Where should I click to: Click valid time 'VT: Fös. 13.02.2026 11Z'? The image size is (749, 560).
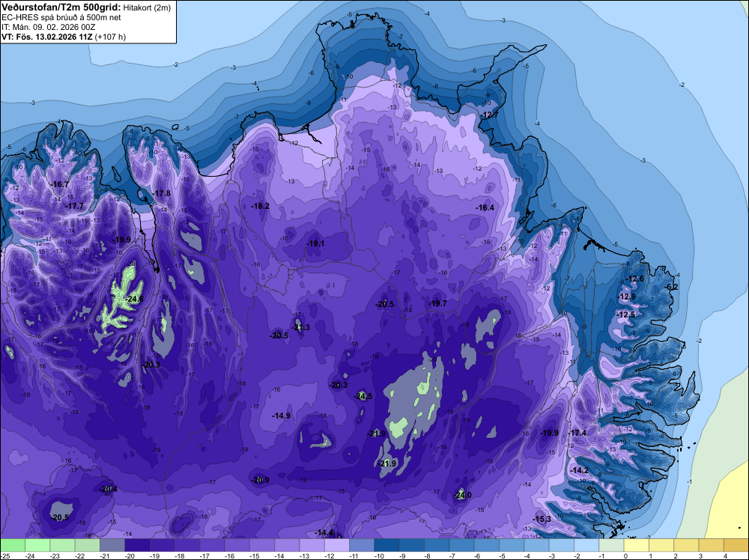47,37
